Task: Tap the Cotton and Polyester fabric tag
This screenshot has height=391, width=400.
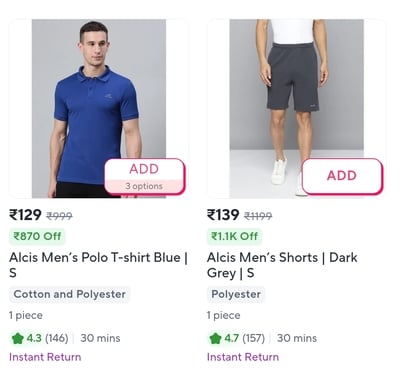Action: (69, 294)
